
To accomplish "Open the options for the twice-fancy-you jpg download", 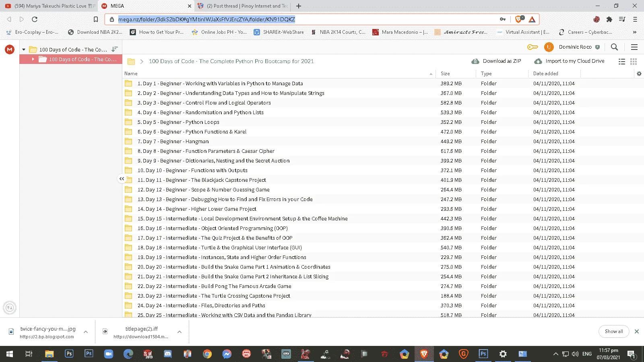I will pyautogui.click(x=86, y=332).
